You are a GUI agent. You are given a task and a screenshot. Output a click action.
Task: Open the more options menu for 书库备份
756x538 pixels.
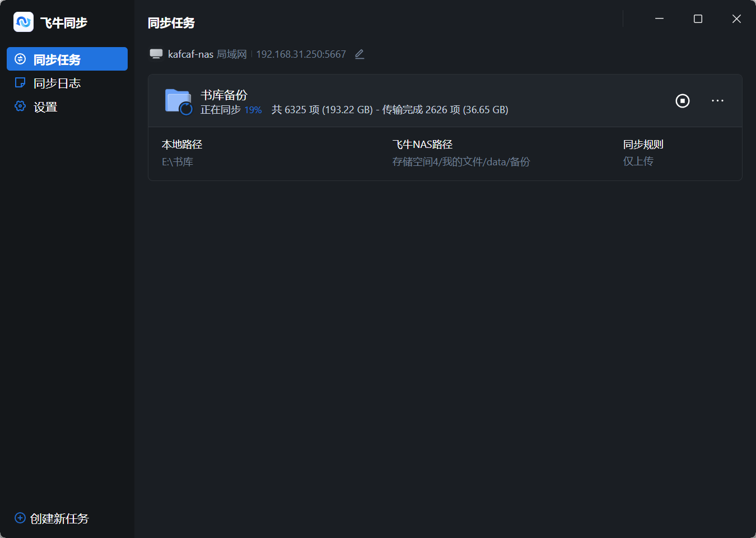point(717,101)
